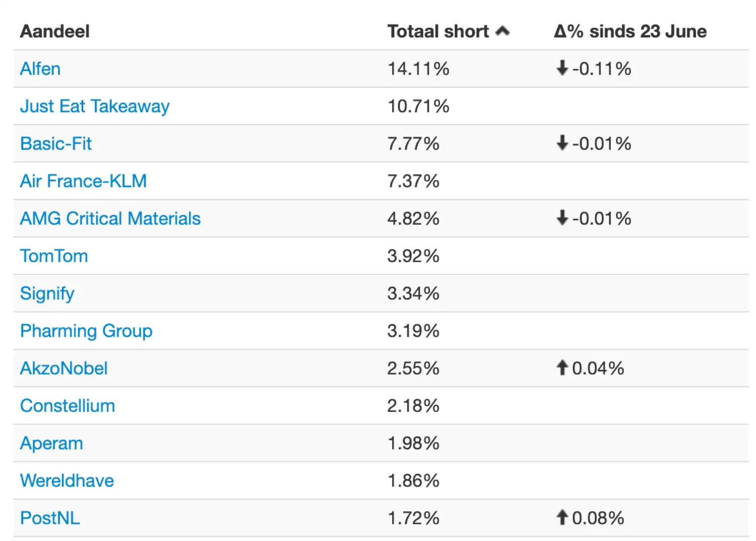Open the Alfen stock link

[40, 69]
